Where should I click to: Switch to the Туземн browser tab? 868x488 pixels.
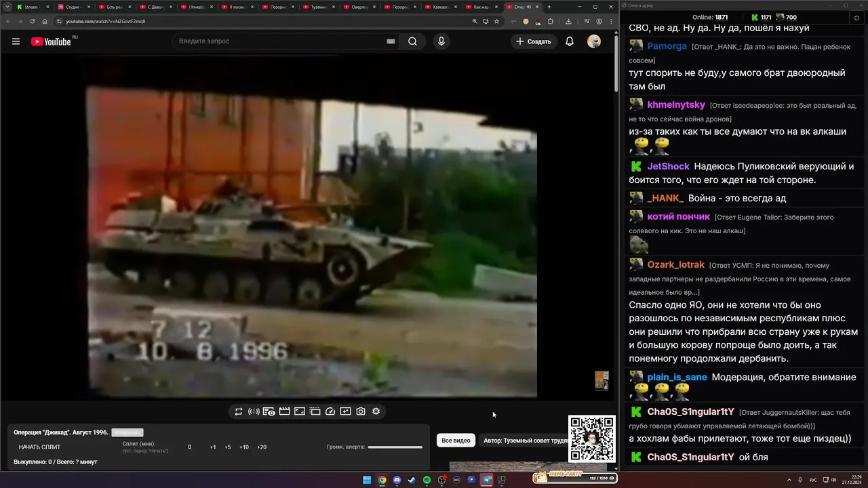[317, 7]
